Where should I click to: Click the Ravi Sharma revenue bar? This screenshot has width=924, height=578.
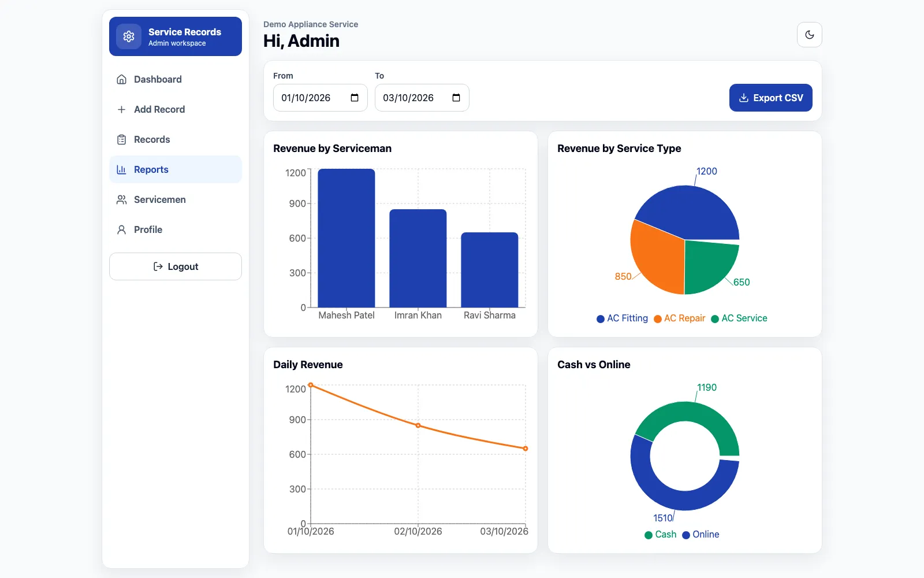(x=490, y=270)
